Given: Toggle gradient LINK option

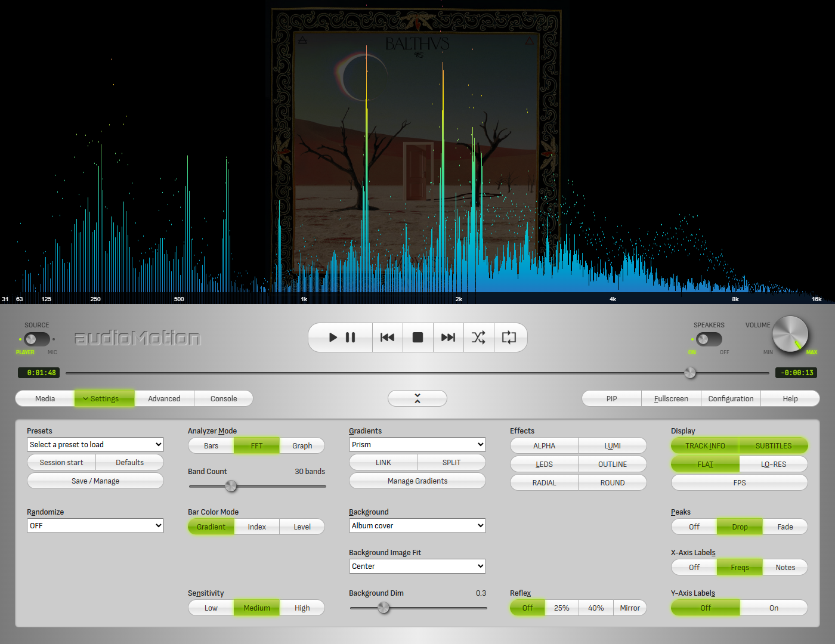Looking at the screenshot, I should click(x=384, y=462).
